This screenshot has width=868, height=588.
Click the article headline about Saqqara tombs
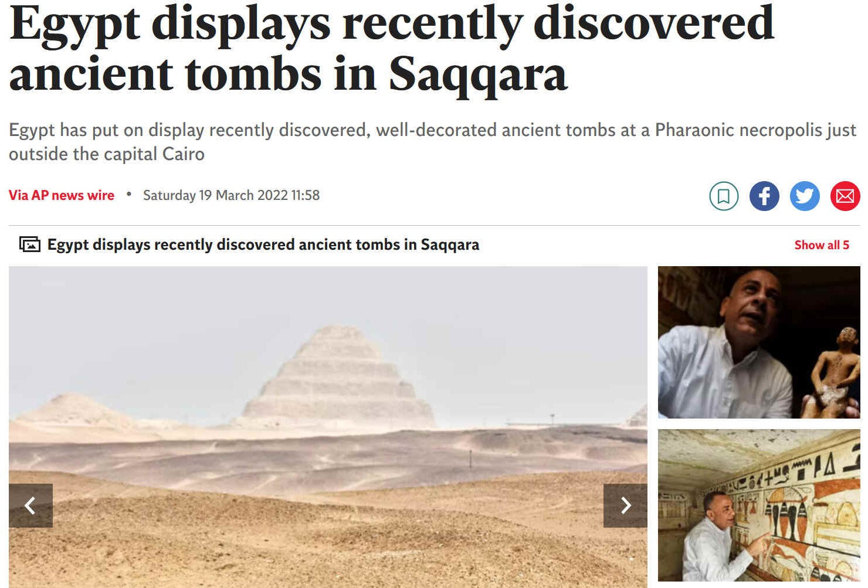392,49
